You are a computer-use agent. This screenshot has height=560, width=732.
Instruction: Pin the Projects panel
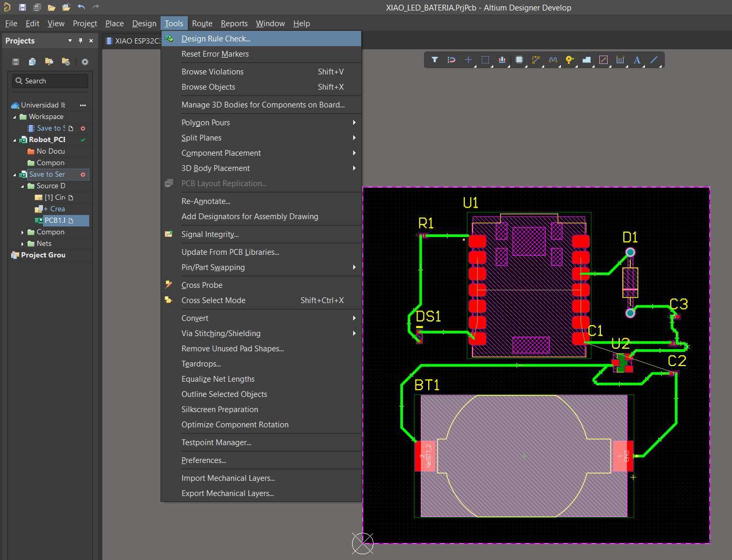point(80,41)
